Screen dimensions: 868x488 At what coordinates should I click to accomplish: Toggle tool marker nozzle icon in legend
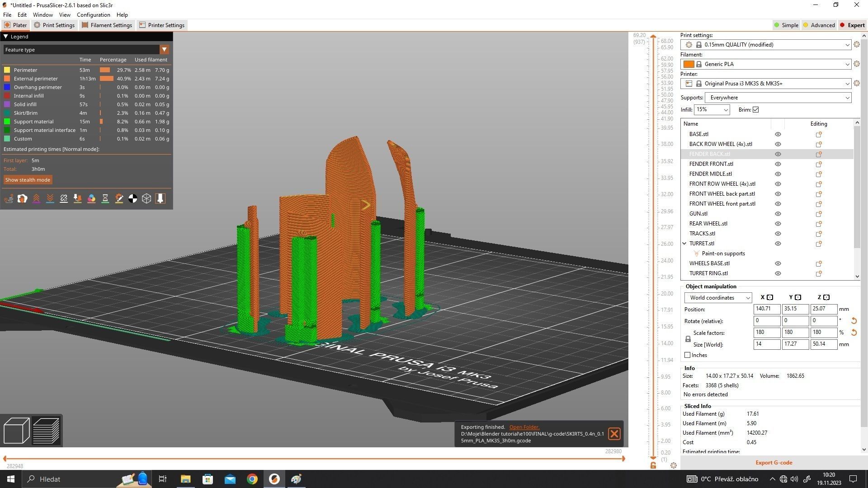tap(160, 199)
